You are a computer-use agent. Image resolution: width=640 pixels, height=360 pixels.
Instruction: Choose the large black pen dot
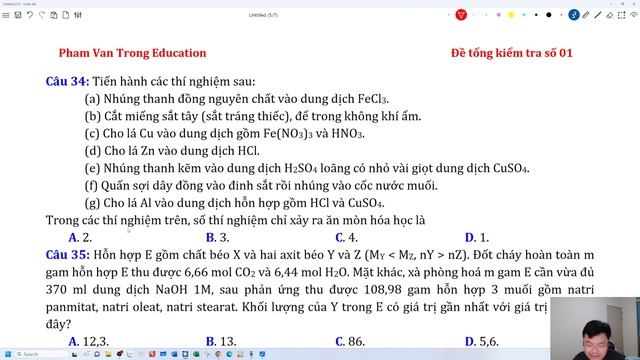click(549, 15)
